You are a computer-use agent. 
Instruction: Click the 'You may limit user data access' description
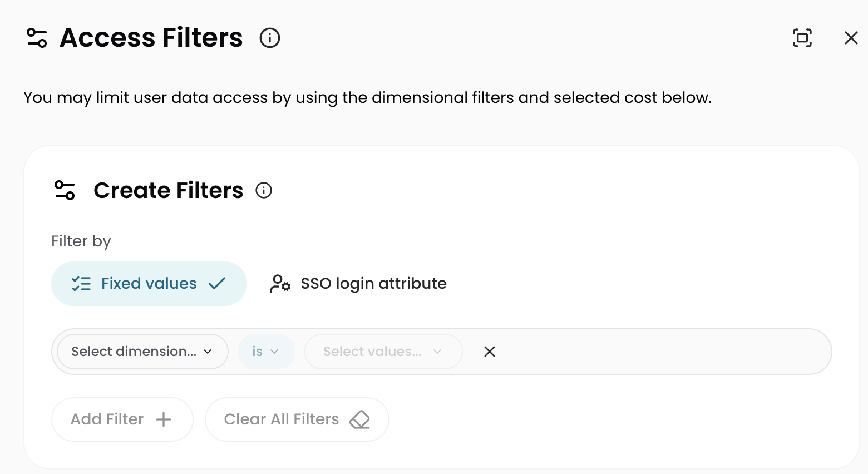tap(368, 98)
